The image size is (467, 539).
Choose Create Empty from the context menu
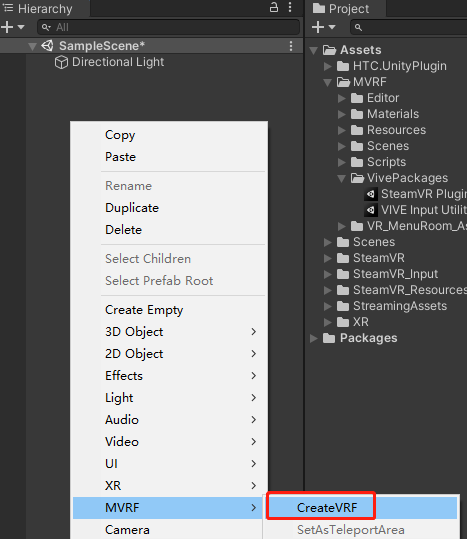point(169,310)
